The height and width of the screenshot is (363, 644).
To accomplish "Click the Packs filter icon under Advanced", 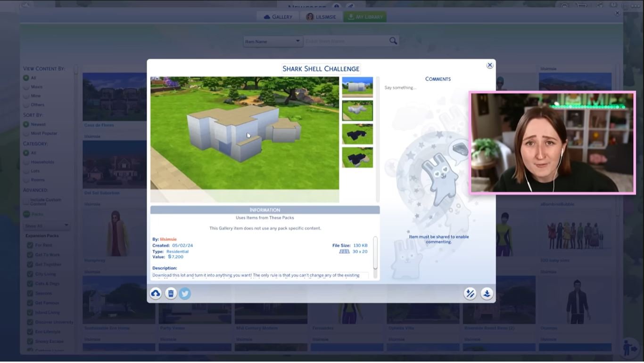I will (x=26, y=214).
